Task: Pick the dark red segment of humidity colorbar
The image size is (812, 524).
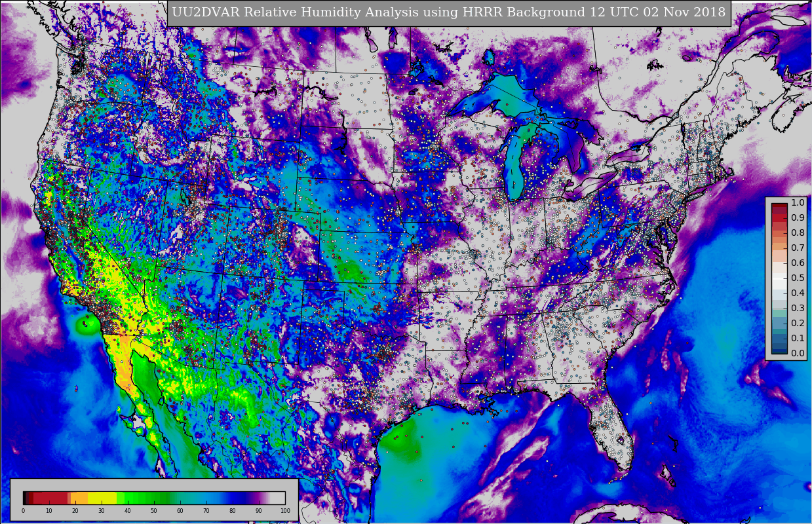Action: pos(50,498)
